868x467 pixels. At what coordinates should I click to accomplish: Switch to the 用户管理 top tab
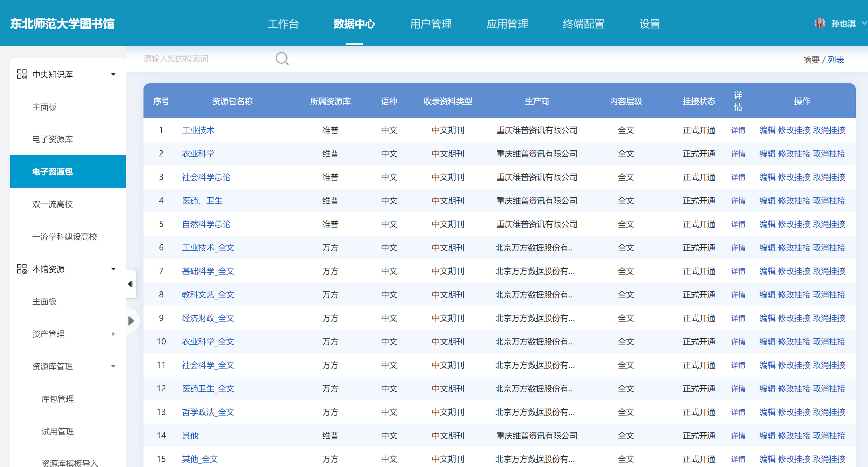431,24
